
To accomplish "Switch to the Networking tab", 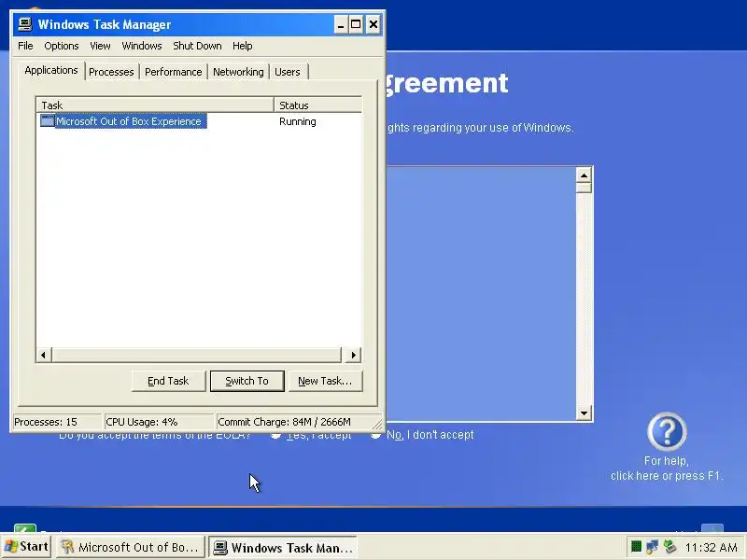I will (x=238, y=72).
